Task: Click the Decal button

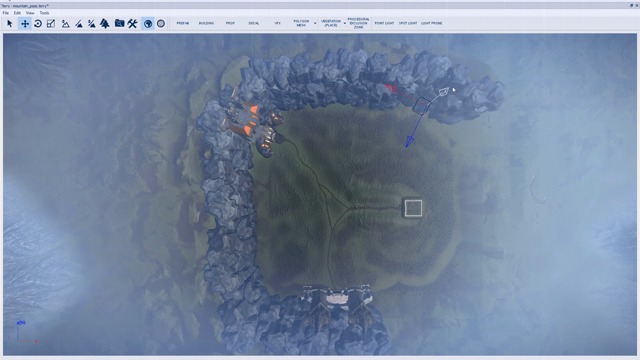Action: pos(254,23)
